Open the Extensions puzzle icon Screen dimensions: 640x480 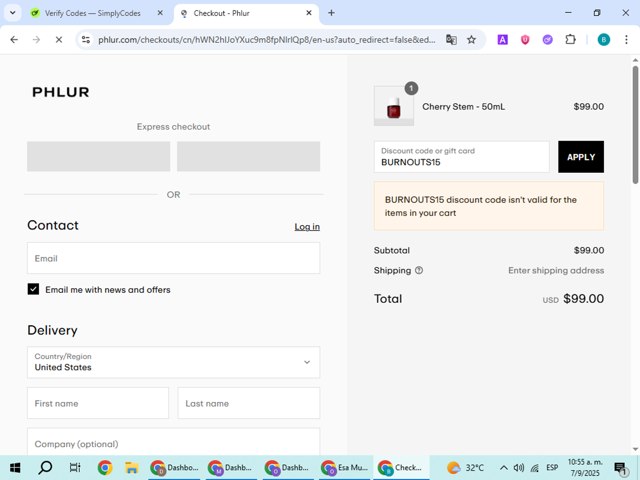[570, 40]
